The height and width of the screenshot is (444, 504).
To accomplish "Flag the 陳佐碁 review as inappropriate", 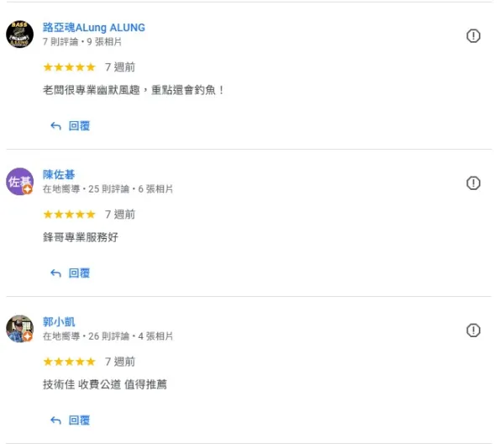I will [473, 183].
